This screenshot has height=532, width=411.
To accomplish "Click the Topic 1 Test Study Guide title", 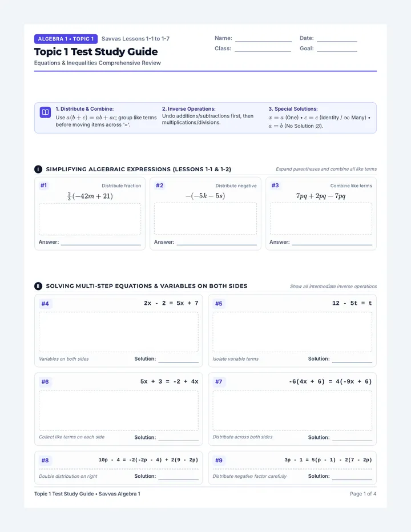I will coord(96,51).
